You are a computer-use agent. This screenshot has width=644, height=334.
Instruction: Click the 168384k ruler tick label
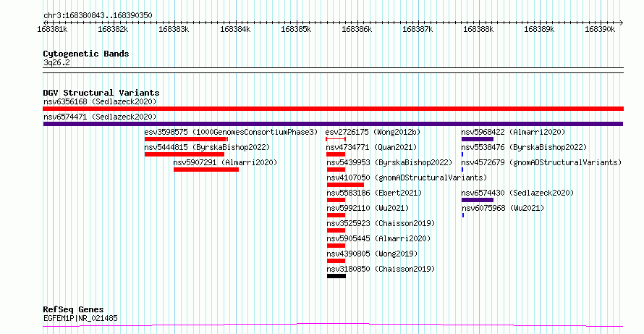pyautogui.click(x=235, y=29)
